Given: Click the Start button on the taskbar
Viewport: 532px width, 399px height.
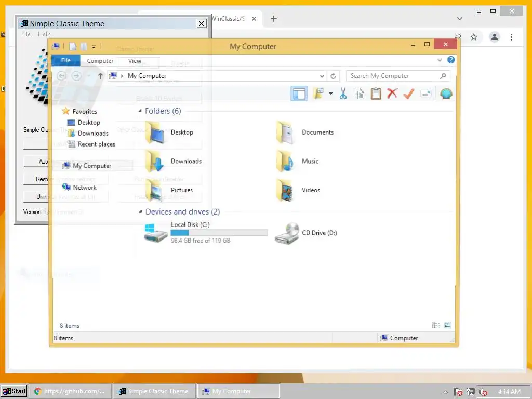Looking at the screenshot, I should click(14, 391).
